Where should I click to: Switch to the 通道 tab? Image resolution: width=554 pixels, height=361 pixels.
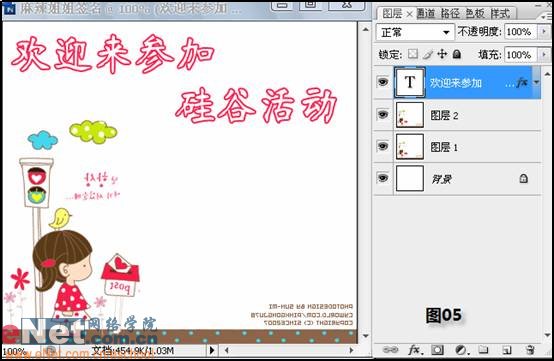coord(426,14)
